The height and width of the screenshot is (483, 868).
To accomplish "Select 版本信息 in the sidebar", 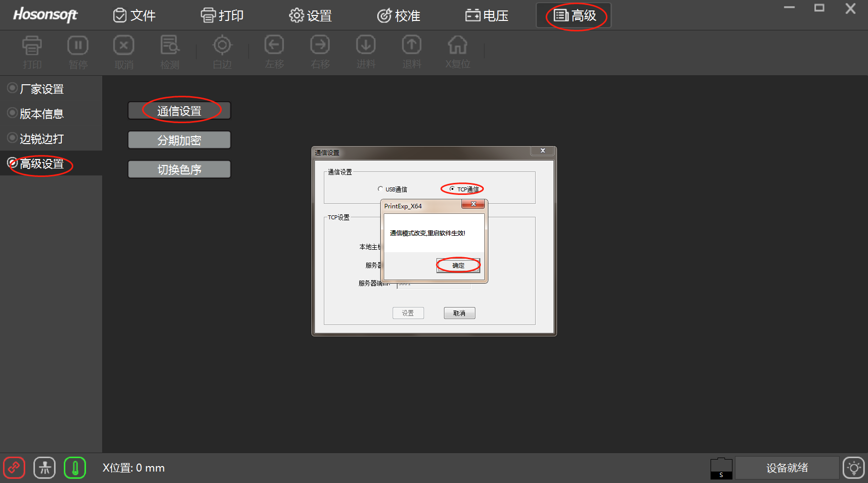I will 42,114.
